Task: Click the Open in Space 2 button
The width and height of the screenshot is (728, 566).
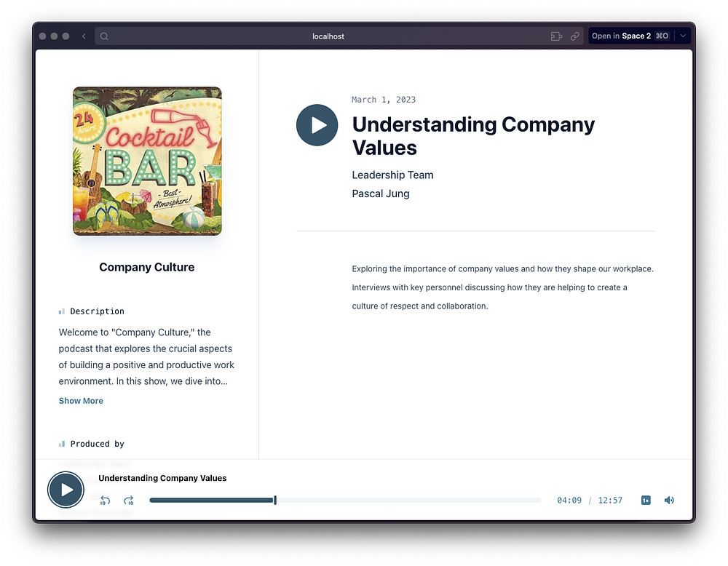Action: coord(630,36)
